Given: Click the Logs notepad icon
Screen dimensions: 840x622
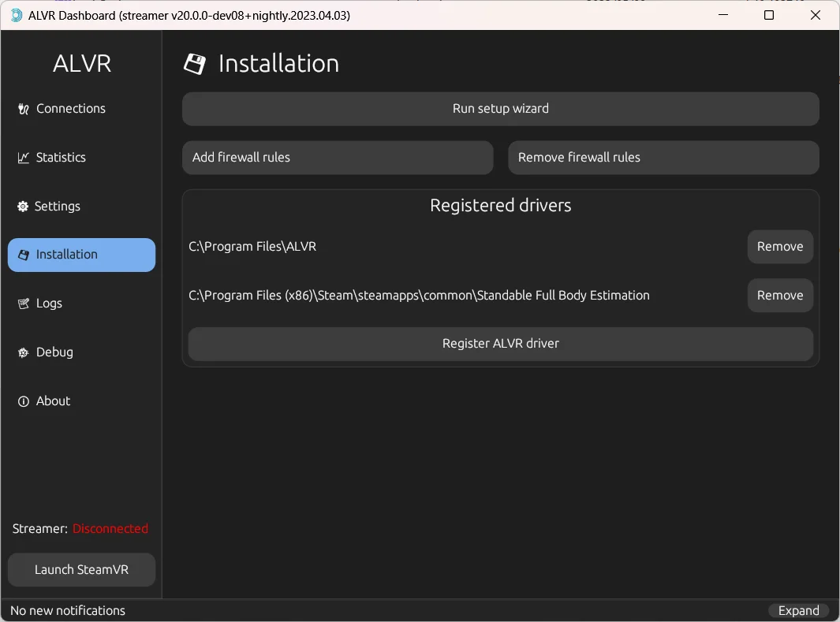Looking at the screenshot, I should (23, 304).
